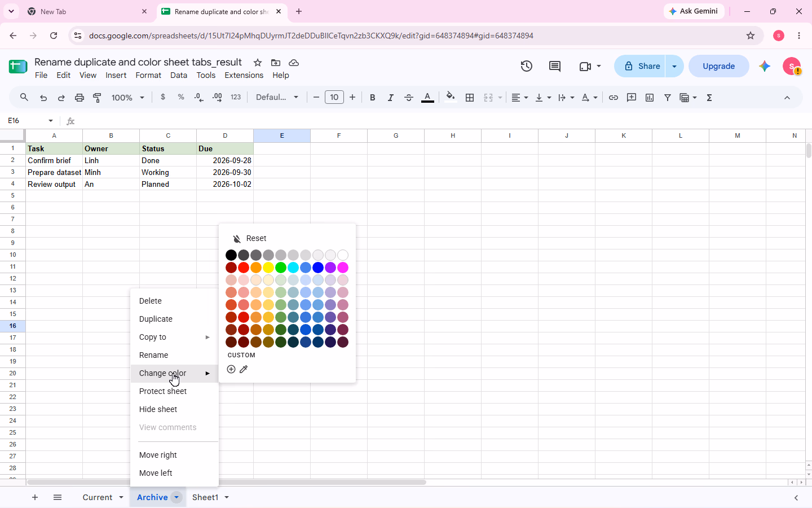Click the Name box showing E16
The height and width of the screenshot is (508, 812).
tap(30, 121)
